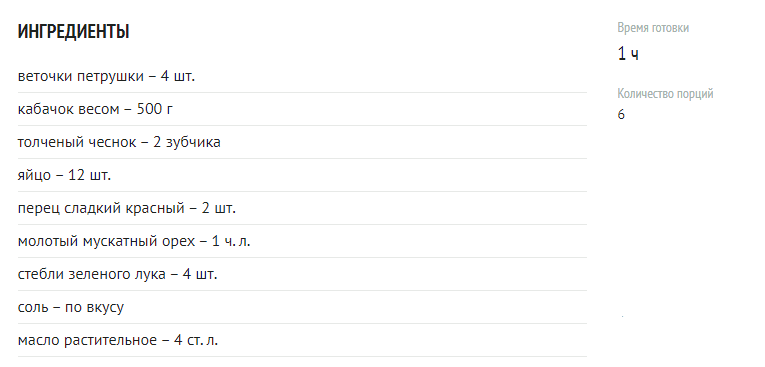This screenshot has height=367, width=765.
Task: Click the соль по вкусу line
Action: tap(302, 307)
